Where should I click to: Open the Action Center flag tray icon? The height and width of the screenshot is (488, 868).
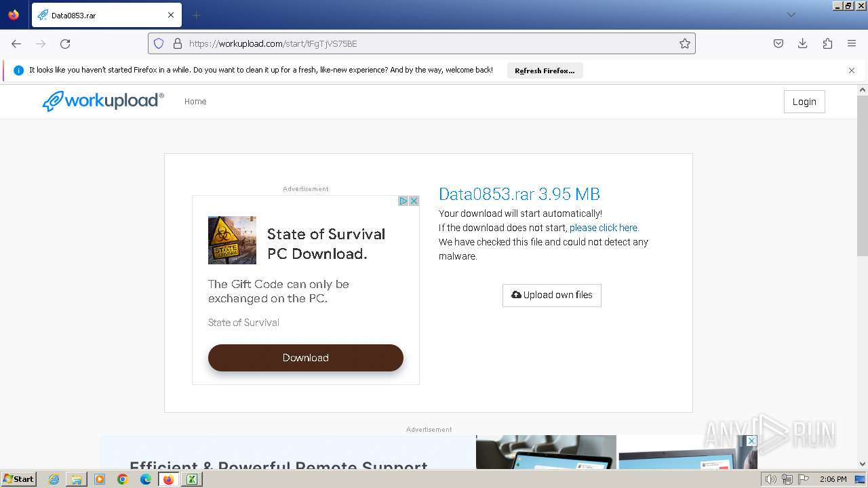(x=804, y=479)
